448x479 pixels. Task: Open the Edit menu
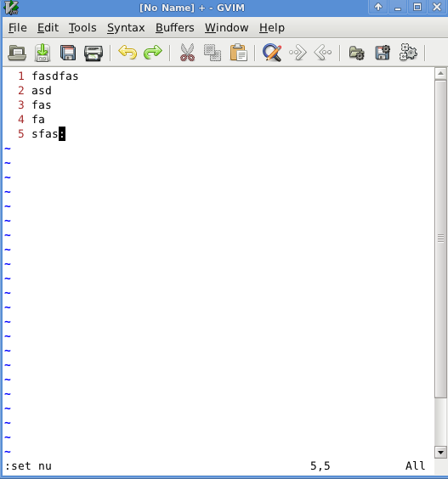pos(48,28)
